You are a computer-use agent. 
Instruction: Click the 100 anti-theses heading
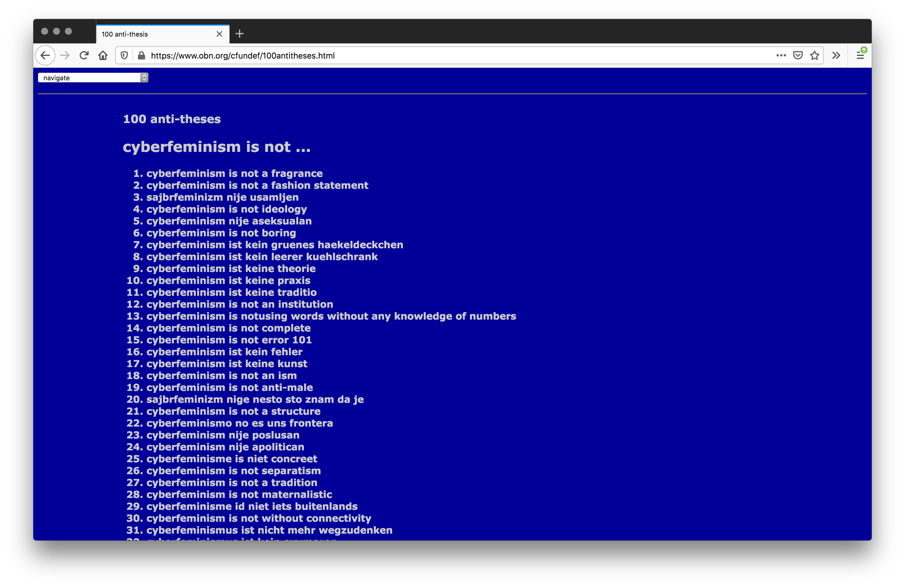(x=172, y=119)
